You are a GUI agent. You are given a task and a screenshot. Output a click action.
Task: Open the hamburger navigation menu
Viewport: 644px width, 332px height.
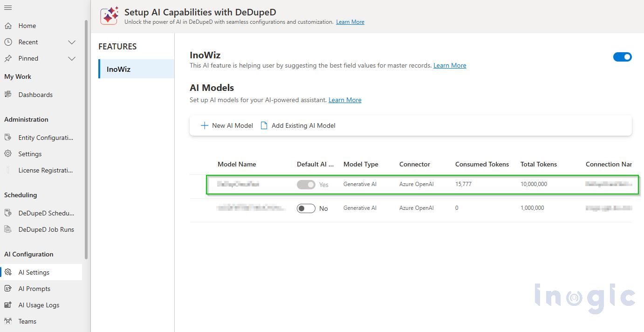8,8
